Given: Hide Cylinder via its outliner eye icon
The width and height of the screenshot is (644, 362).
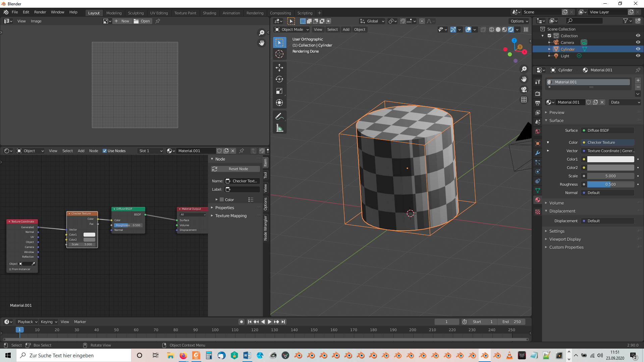Looking at the screenshot, I should click(638, 49).
